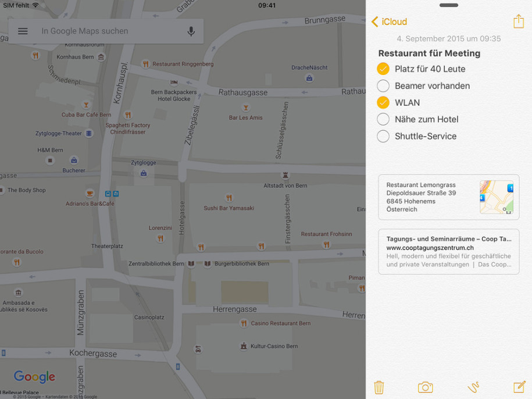This screenshot has width=532, height=399.
Task: Delete note with the trash icon
Action: [379, 387]
